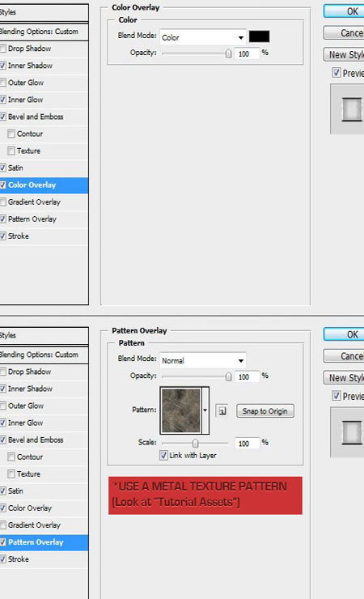Screen dimensions: 364x599
Task: Select Inner Shadow label in Color Overlay dialog
Action: tap(30, 66)
